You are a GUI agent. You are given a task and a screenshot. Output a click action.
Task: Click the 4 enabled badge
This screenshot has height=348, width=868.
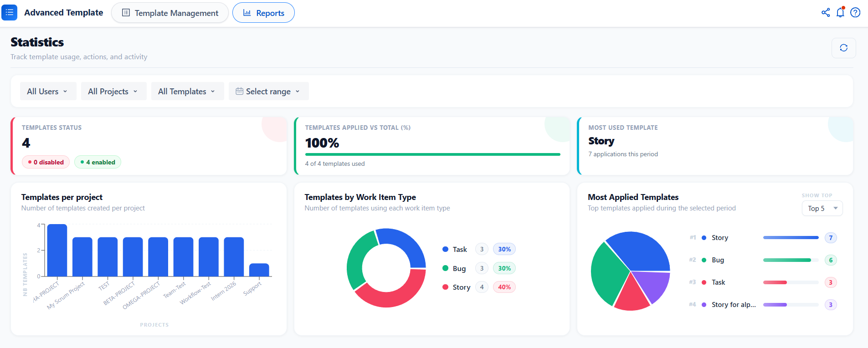(98, 162)
